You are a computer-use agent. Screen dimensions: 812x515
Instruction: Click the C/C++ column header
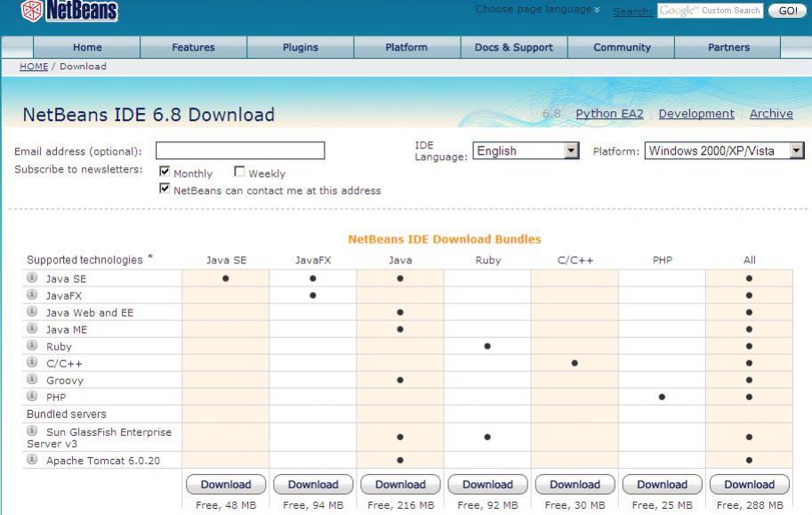pyautogui.click(x=575, y=260)
